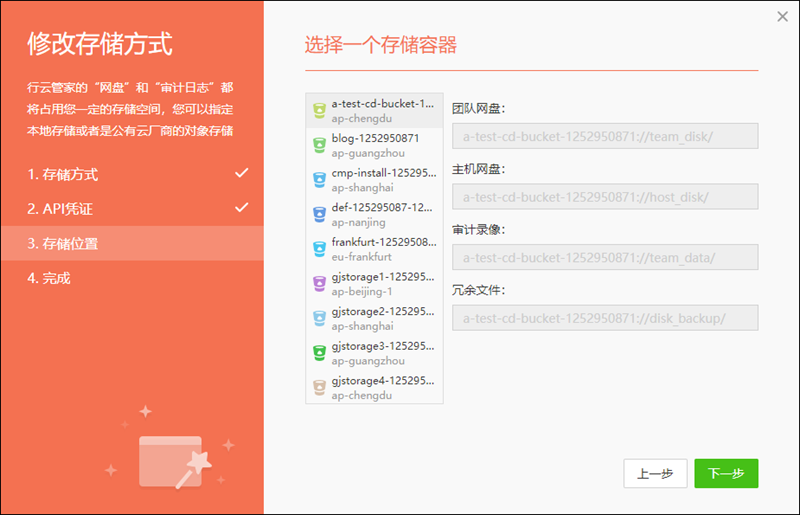The height and width of the screenshot is (515, 800).
Task: Click the green 下一步 button
Action: 726,474
